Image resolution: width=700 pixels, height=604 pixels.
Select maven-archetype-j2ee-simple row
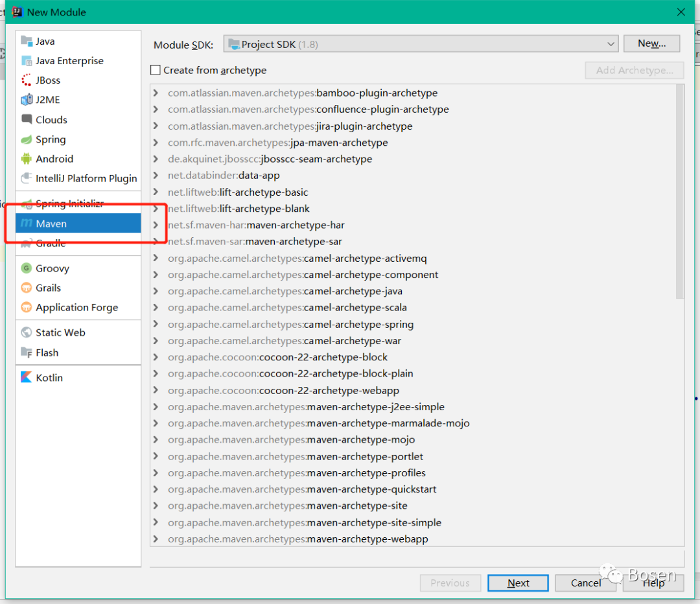[413, 407]
